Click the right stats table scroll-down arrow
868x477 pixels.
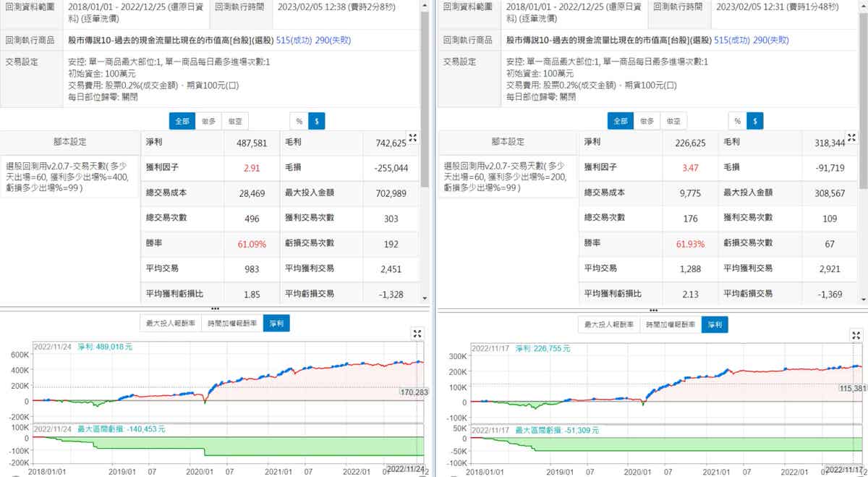[863, 300]
